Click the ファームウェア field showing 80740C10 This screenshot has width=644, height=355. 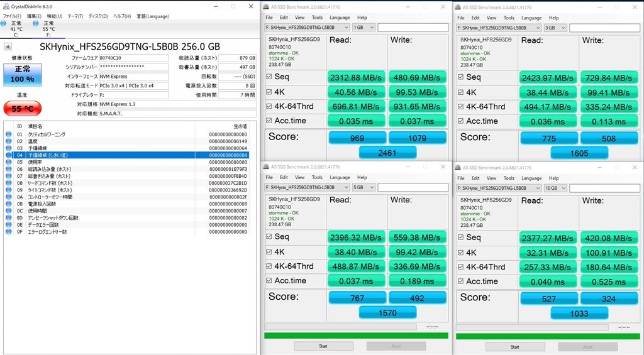coord(133,58)
